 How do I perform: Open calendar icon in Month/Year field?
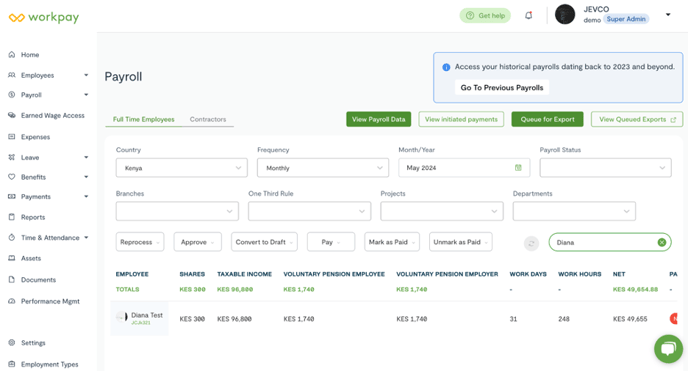click(x=518, y=168)
